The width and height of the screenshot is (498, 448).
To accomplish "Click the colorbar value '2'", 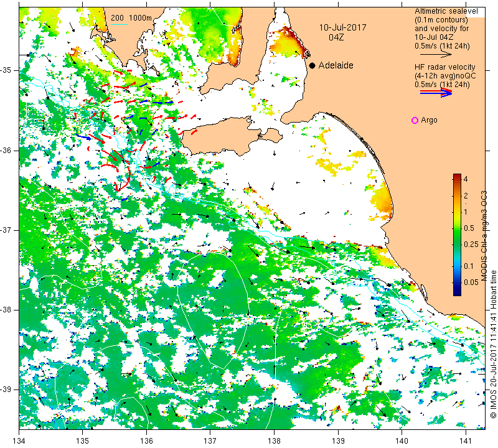I will pyautogui.click(x=466, y=195).
